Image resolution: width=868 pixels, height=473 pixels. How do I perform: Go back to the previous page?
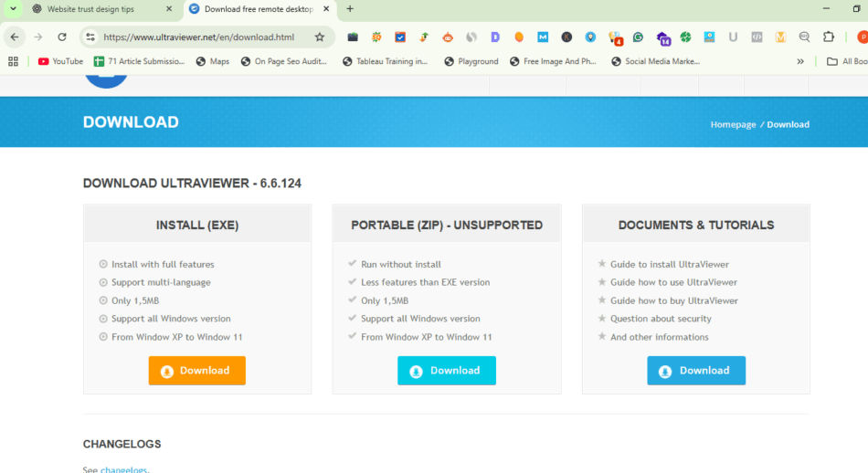pyautogui.click(x=15, y=37)
